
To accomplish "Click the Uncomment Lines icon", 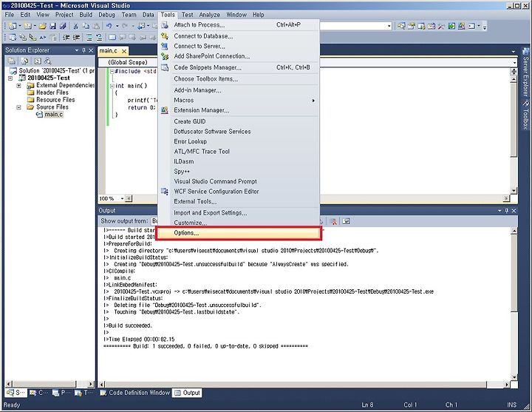I will 99,38.
